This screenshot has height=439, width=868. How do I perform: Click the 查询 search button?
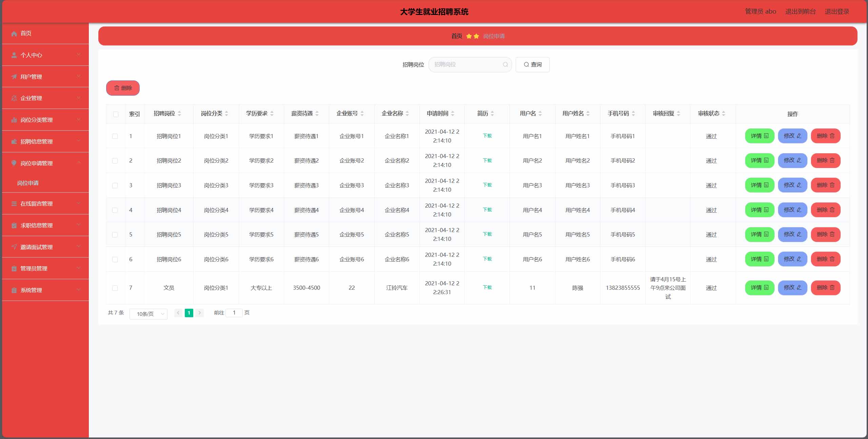pyautogui.click(x=532, y=64)
